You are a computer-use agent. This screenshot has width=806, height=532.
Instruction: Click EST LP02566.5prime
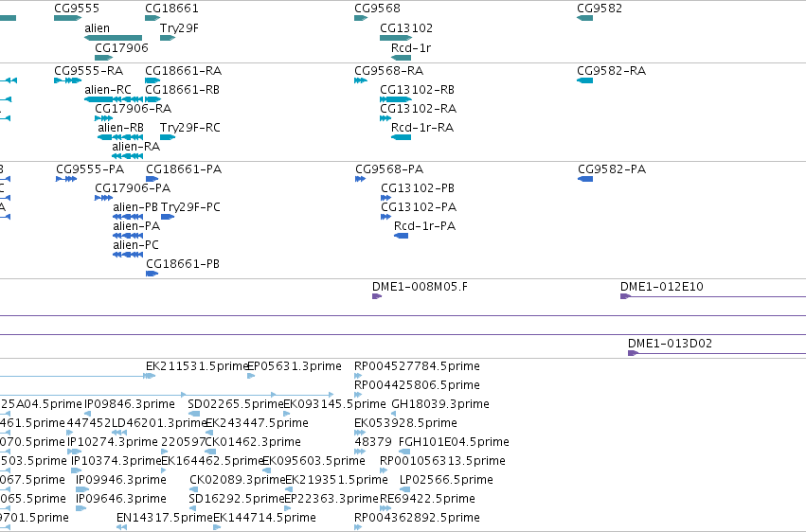pos(405,489)
